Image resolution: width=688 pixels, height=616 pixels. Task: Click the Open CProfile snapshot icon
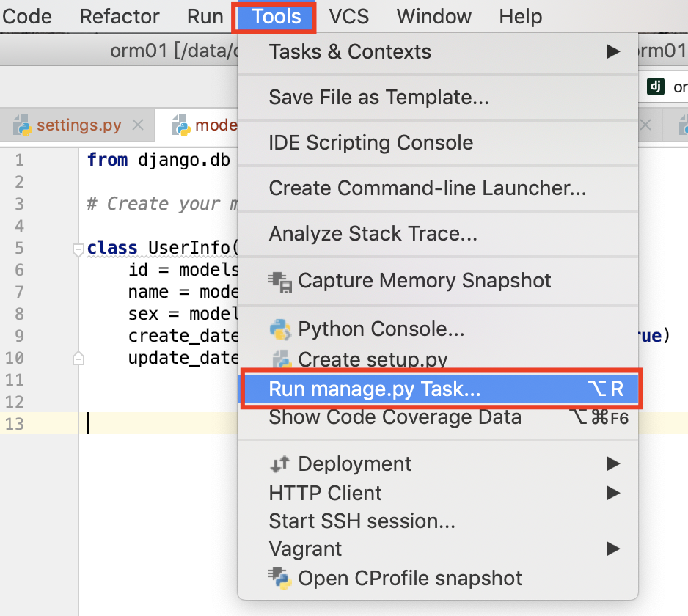(x=280, y=578)
